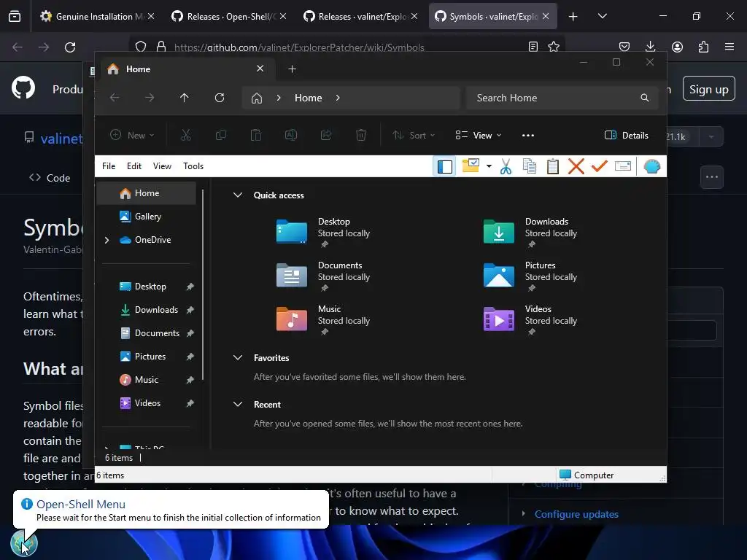Screen dimensions: 747x560
Task: Click the Sign up button on GitHub
Action: click(708, 89)
